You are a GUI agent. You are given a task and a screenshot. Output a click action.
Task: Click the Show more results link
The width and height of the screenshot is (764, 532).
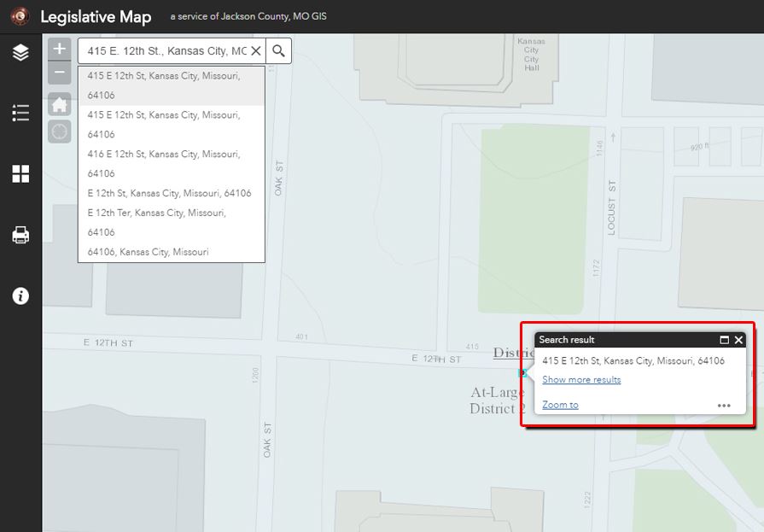tap(581, 380)
